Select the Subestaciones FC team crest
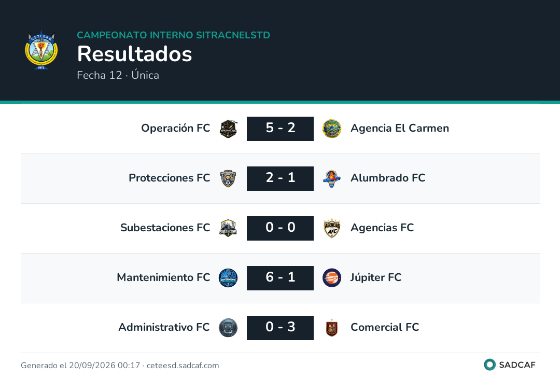560x392 pixels. point(228,228)
